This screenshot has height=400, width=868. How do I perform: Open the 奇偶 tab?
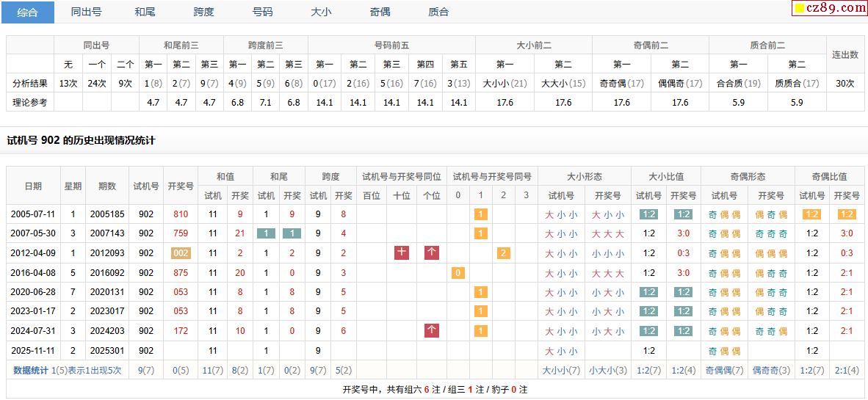380,12
